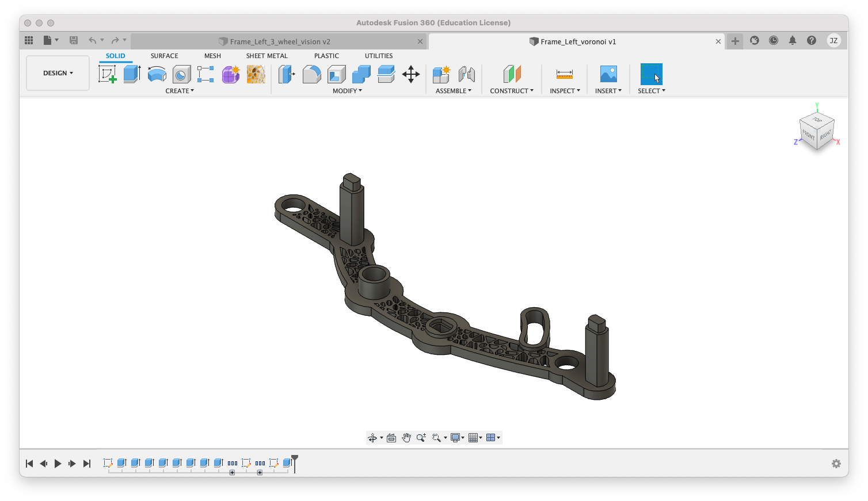Select the Offset Face tool

click(386, 74)
